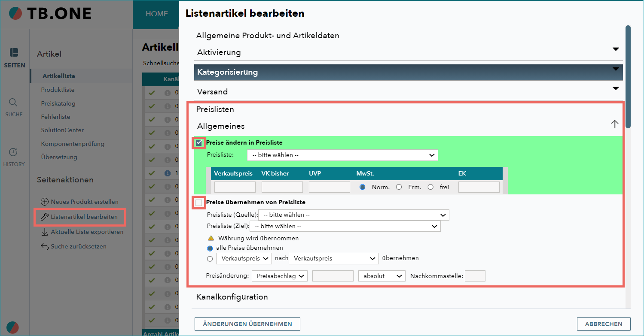Open the target Verkaufspreis dropdown after nach
Screen dimensions: 644x336
pyautogui.click(x=334, y=258)
